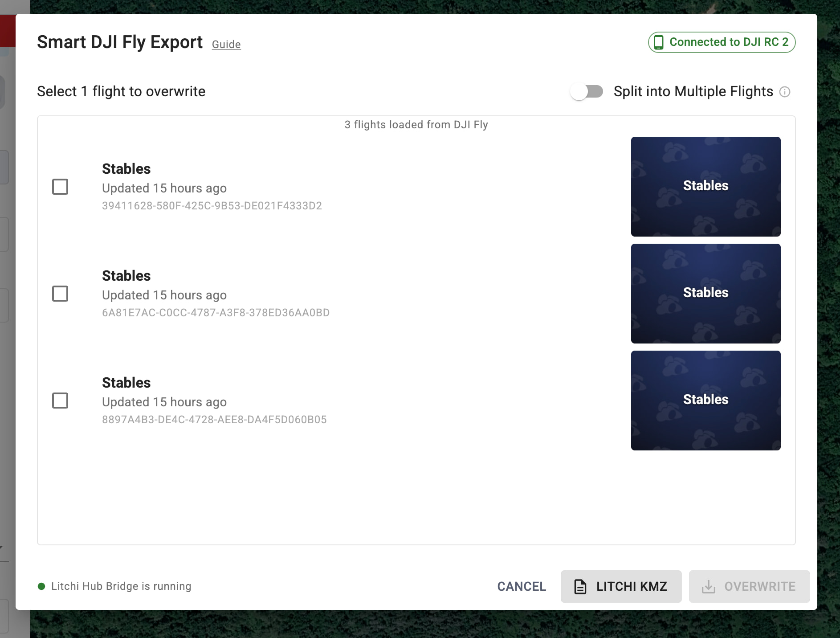Click the 'Litchi Hub Bridge is running' text
The width and height of the screenshot is (840, 638).
click(121, 586)
